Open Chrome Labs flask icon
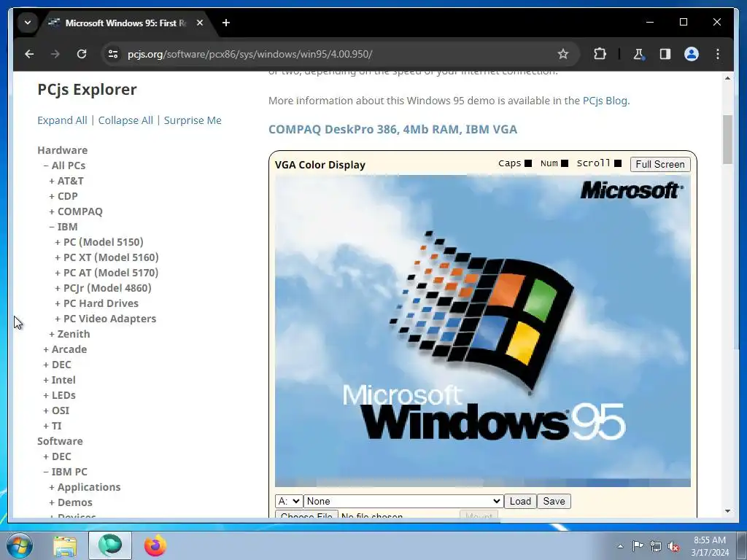 (638, 54)
